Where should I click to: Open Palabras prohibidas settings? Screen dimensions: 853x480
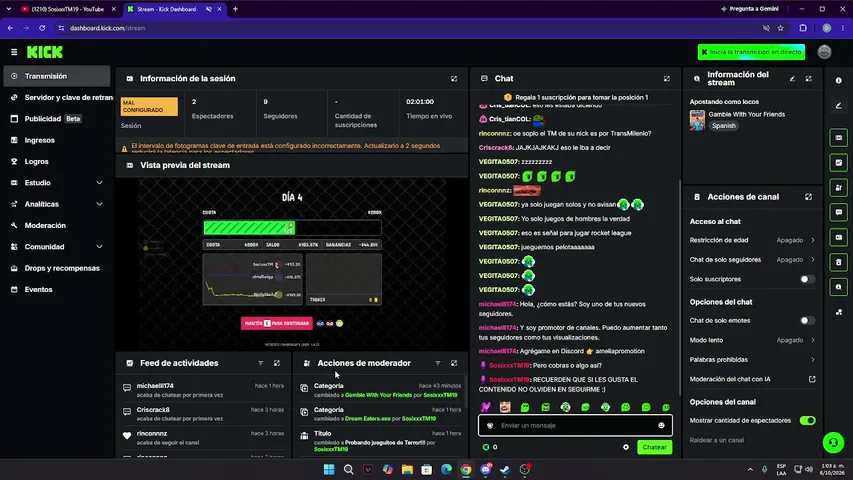[x=752, y=360]
